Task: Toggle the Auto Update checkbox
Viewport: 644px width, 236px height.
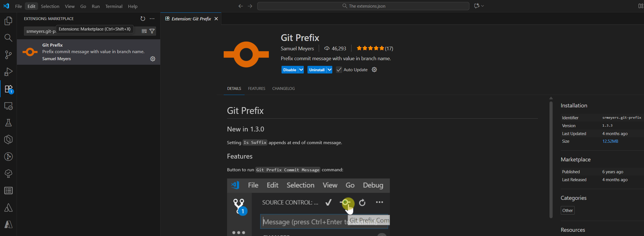Action: click(x=339, y=70)
